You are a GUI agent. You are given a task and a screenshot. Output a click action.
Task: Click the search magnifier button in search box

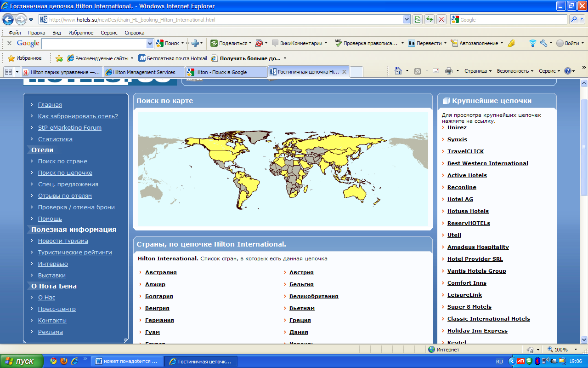pos(574,20)
